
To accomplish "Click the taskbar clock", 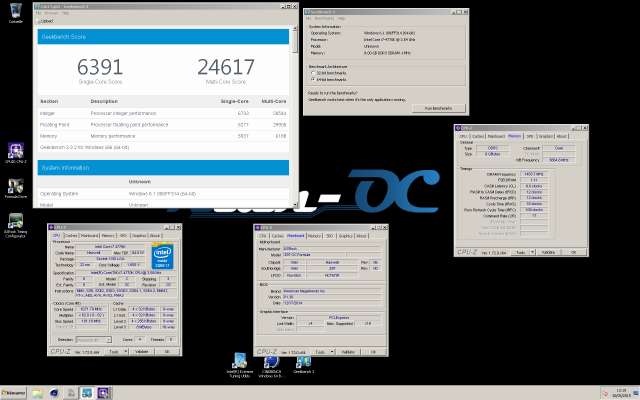I will point(621,393).
